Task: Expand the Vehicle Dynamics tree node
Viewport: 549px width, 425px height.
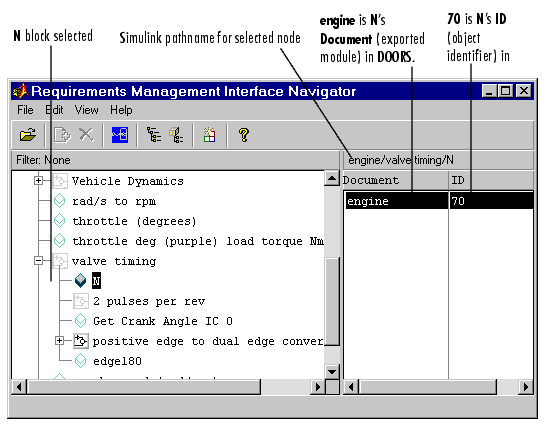Action: (39, 181)
